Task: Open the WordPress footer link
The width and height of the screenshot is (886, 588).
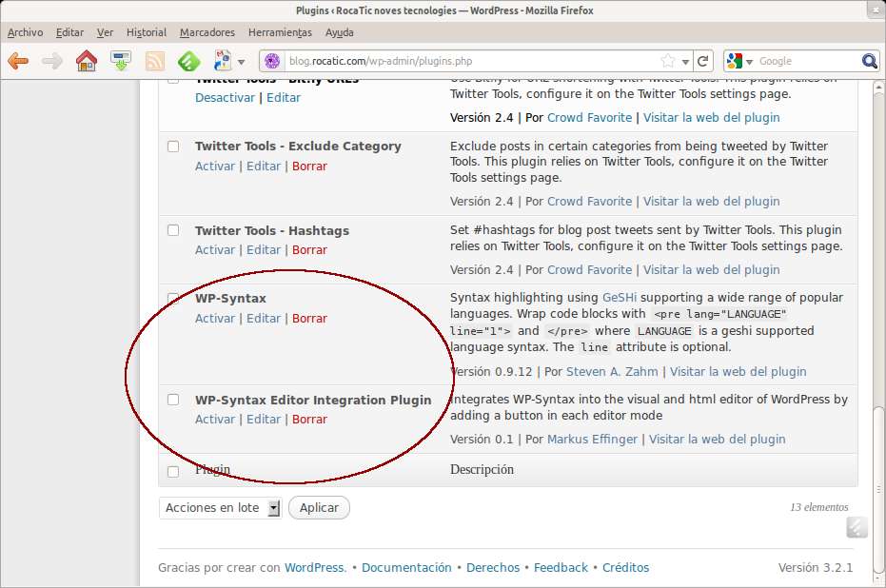Action: coord(314,568)
